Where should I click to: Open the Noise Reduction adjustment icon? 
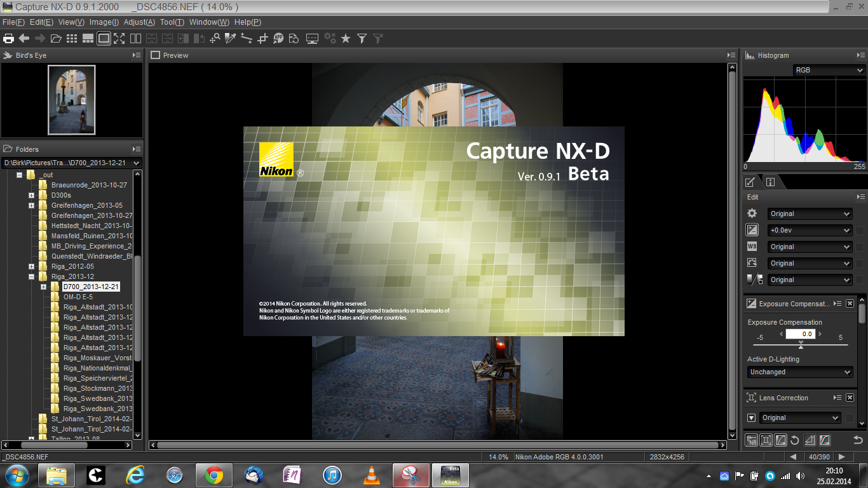(752, 440)
